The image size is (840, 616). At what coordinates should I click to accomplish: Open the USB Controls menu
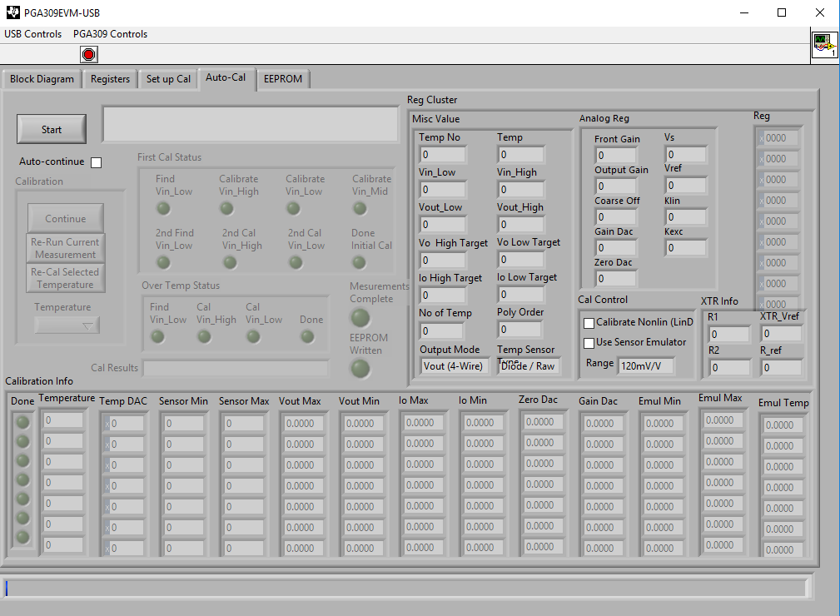[32, 34]
